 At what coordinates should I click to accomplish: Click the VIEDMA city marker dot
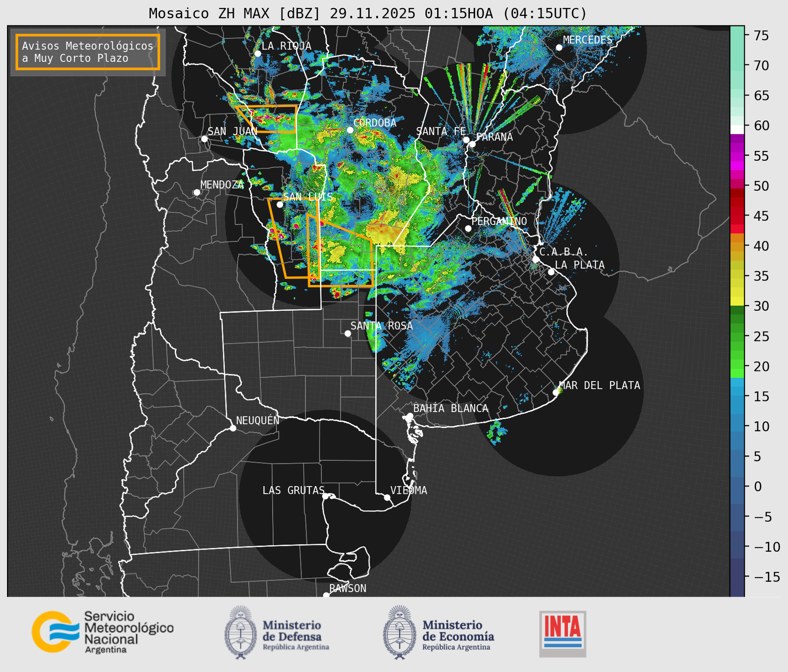coord(387,497)
